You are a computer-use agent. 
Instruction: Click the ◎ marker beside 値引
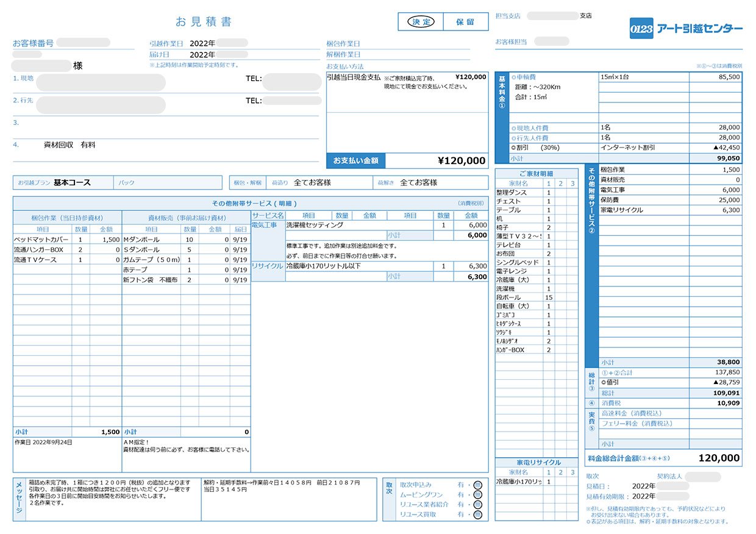[x=604, y=382]
